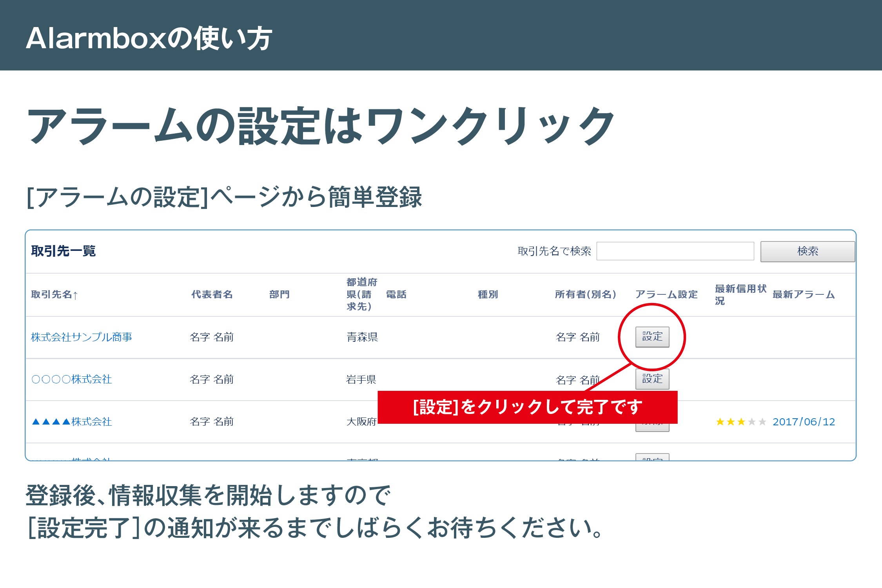Click the 種別 column header
The width and height of the screenshot is (882, 588).
[488, 295]
